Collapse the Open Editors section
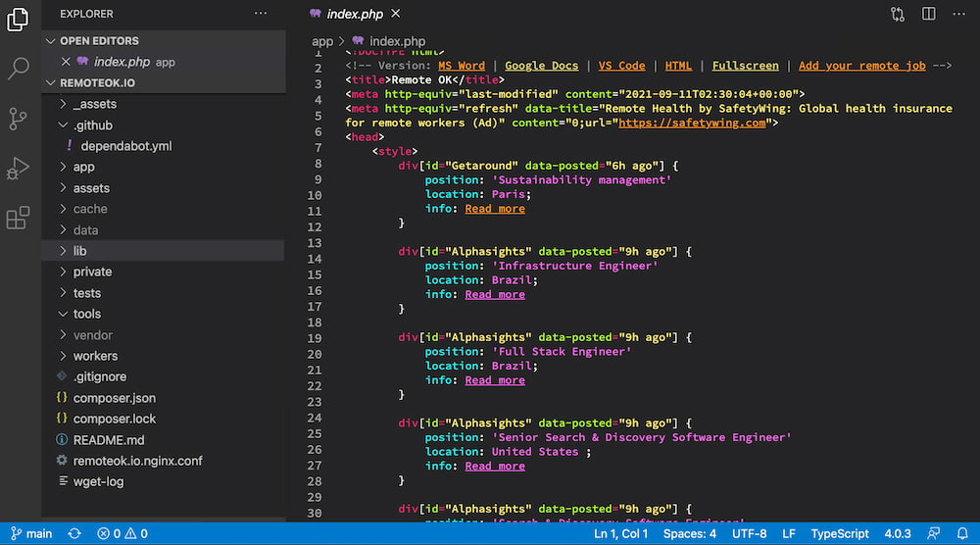This screenshot has height=545, width=980. tap(98, 41)
